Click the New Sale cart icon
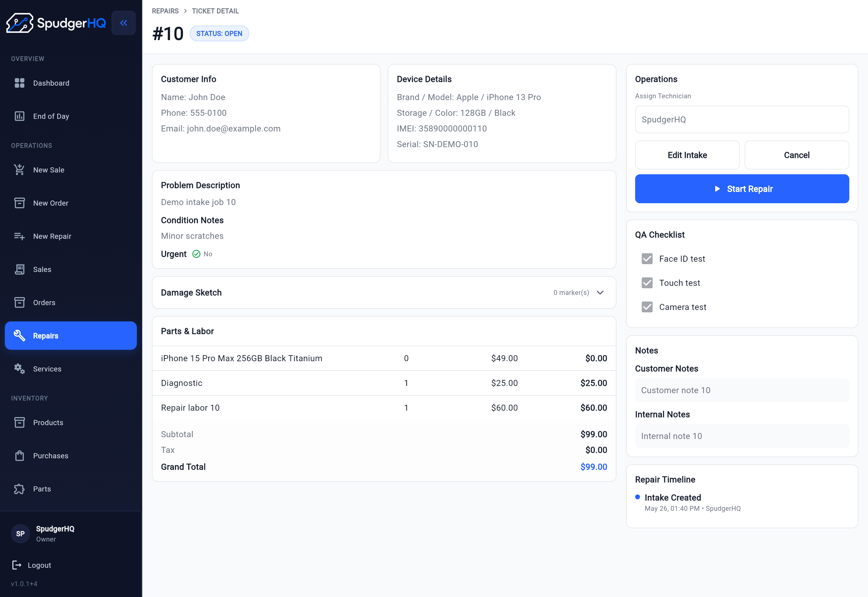The image size is (868, 597). pyautogui.click(x=19, y=170)
